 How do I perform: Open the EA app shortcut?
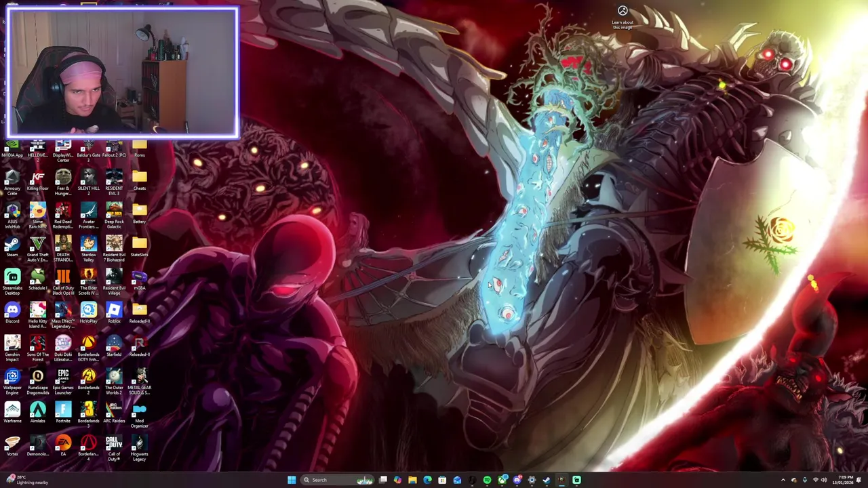pos(63,446)
